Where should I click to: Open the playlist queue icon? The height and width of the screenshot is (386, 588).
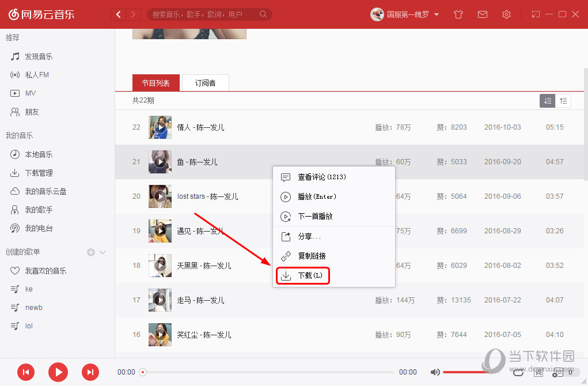[557, 373]
